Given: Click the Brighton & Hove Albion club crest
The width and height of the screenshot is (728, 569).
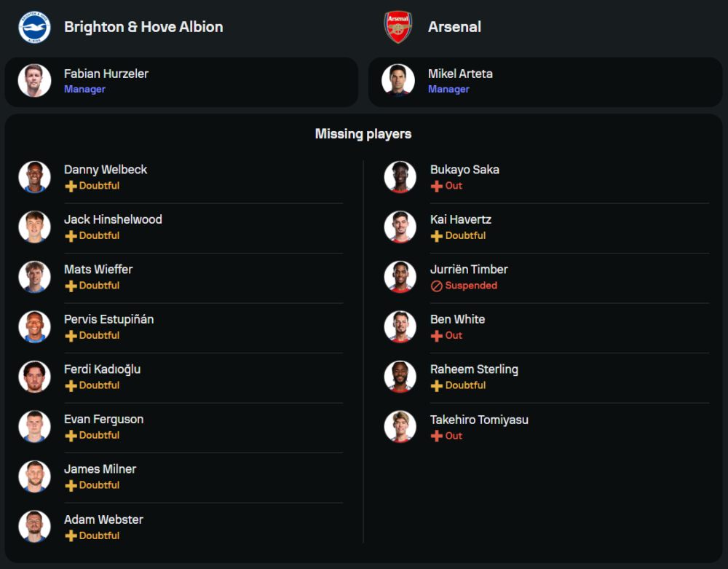Looking at the screenshot, I should pyautogui.click(x=34, y=27).
